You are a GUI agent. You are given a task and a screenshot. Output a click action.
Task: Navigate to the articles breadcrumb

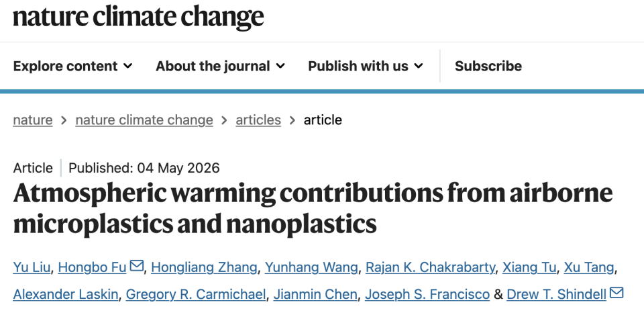click(258, 120)
